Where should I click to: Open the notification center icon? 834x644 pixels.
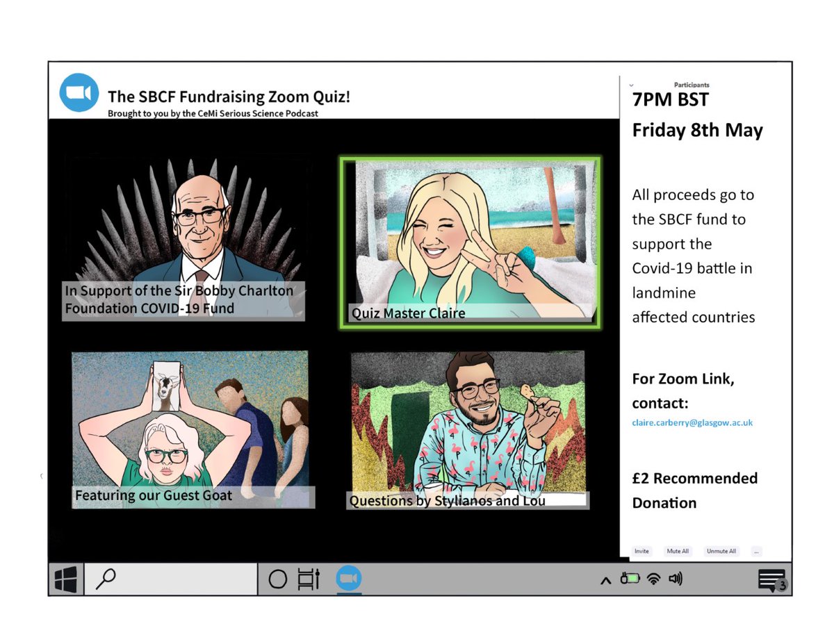tap(771, 579)
